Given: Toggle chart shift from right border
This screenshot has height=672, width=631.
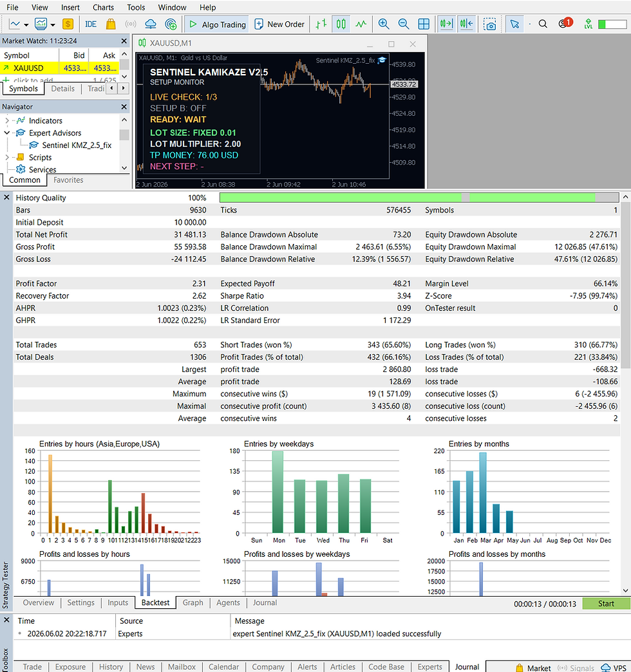Looking at the screenshot, I should [466, 24].
